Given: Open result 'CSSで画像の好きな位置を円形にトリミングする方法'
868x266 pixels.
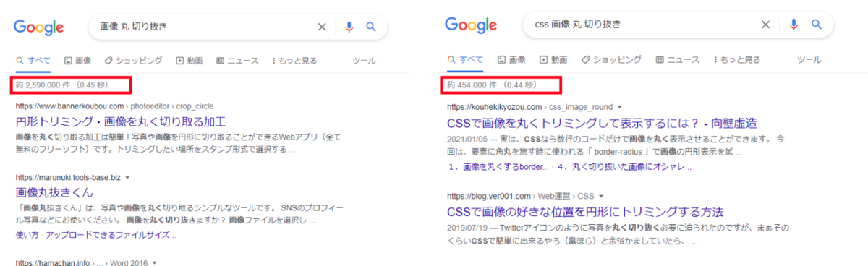Looking at the screenshot, I should [x=586, y=213].
